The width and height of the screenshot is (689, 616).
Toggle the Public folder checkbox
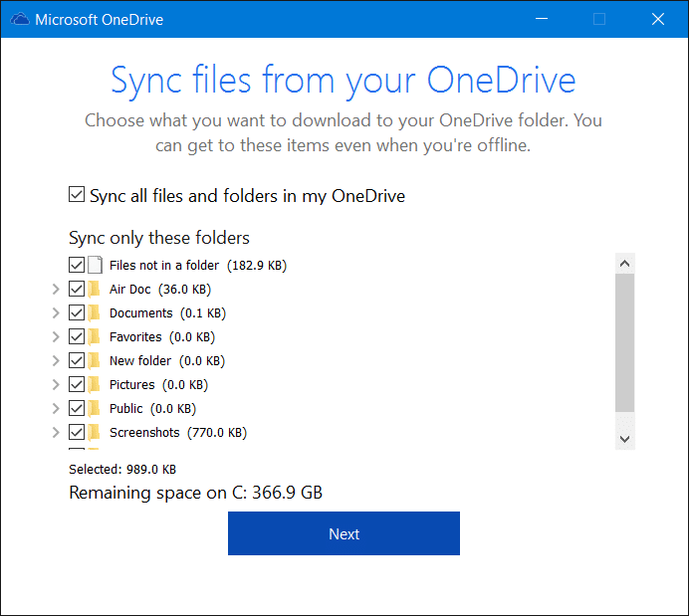pyautogui.click(x=77, y=408)
